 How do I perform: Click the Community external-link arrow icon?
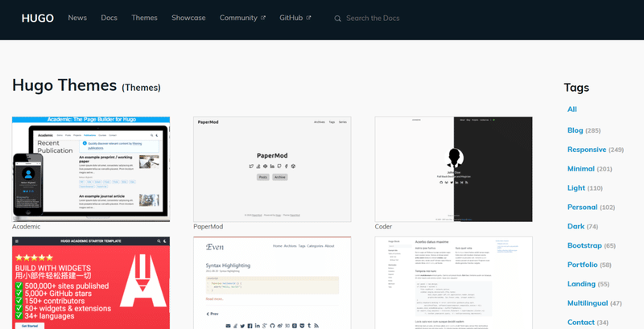tap(263, 18)
